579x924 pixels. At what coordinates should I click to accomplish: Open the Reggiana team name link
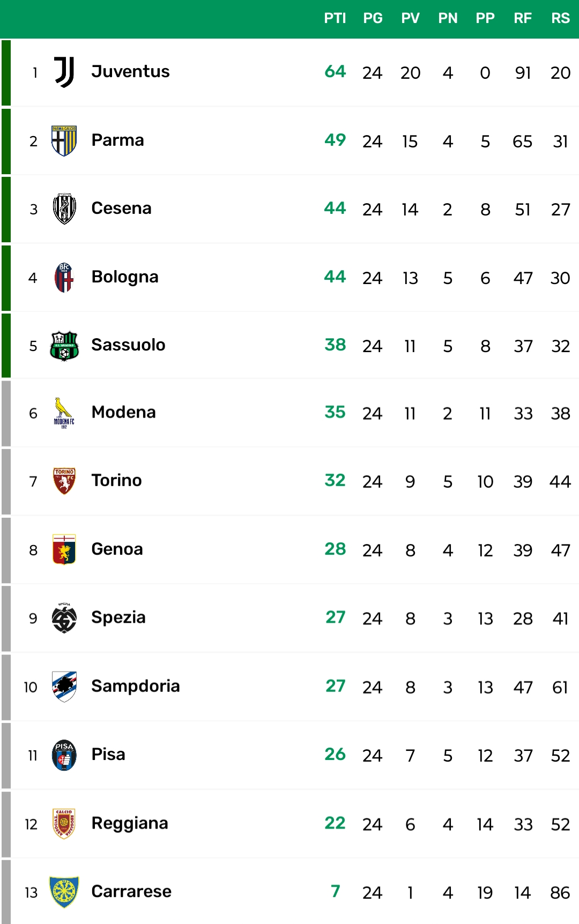tap(130, 823)
